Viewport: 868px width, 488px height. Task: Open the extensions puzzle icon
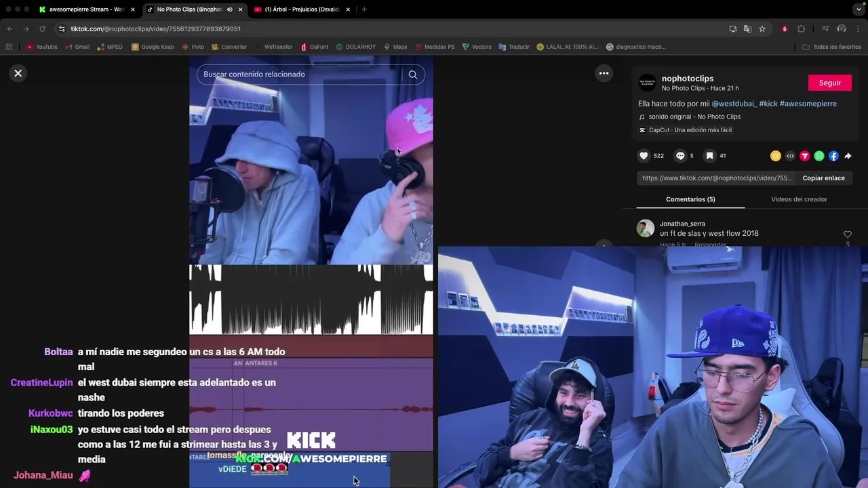click(x=801, y=29)
